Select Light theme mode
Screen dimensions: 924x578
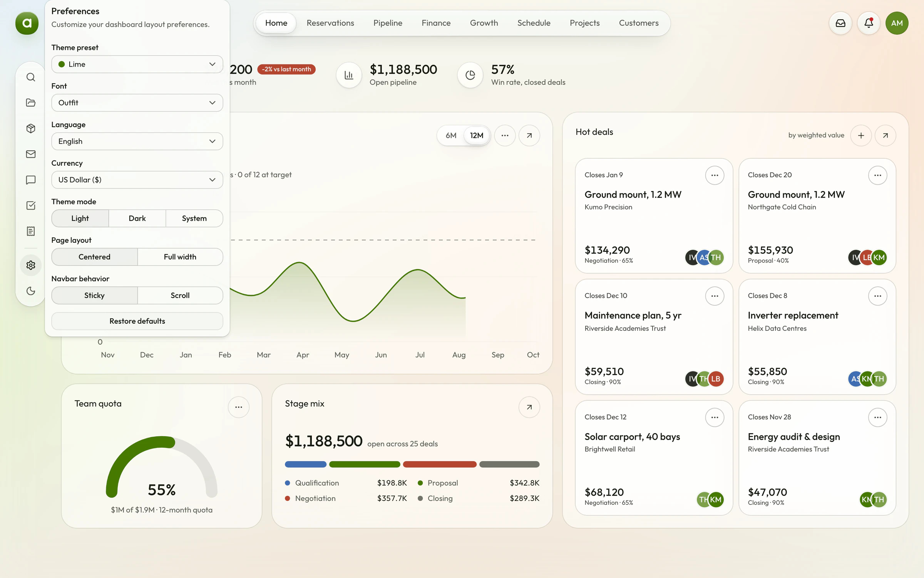coord(80,218)
